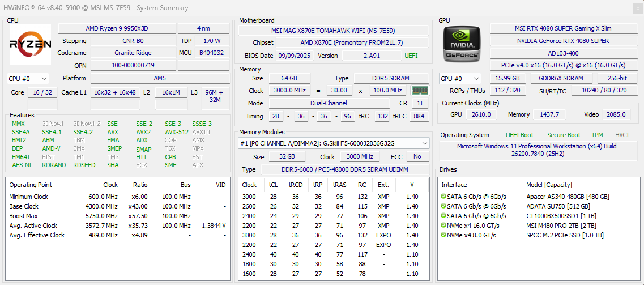
Task: Click the Secure Boot status label
Action: pyautogui.click(x=564, y=135)
